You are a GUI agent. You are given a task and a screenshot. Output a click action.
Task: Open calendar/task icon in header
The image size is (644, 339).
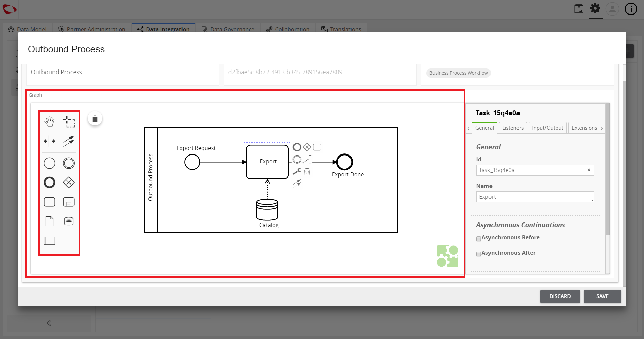point(579,9)
